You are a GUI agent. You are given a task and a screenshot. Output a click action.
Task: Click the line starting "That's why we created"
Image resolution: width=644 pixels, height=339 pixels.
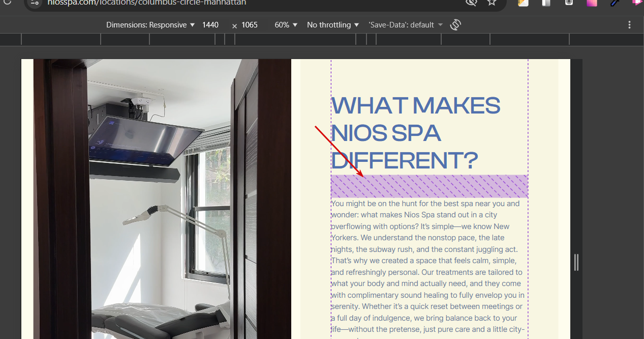coord(423,261)
